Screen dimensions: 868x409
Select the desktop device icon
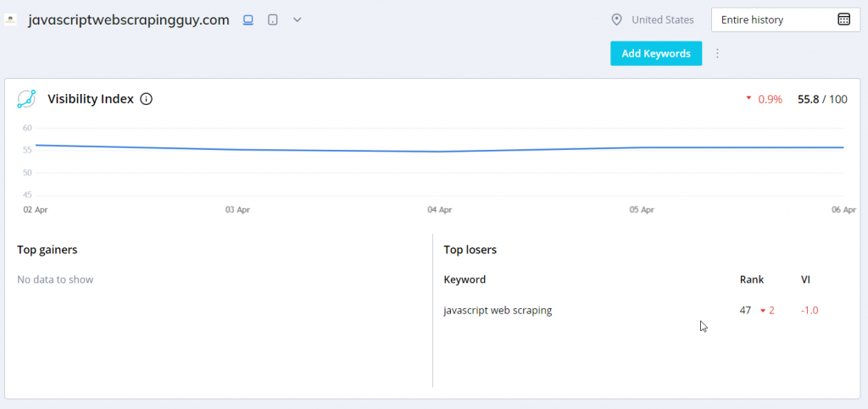pos(248,19)
